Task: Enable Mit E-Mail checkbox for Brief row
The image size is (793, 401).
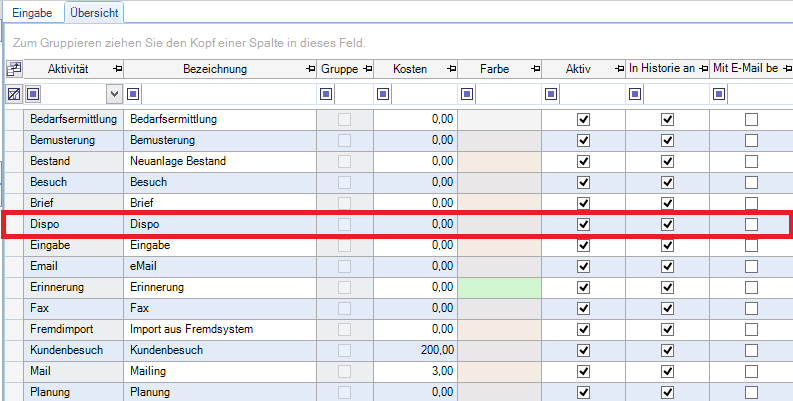Action: click(x=751, y=203)
